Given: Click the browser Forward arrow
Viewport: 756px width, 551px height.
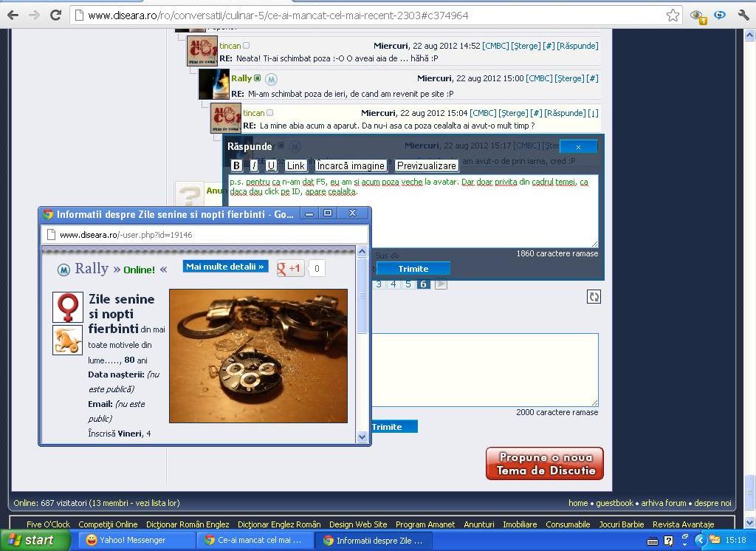Looking at the screenshot, I should [34, 16].
